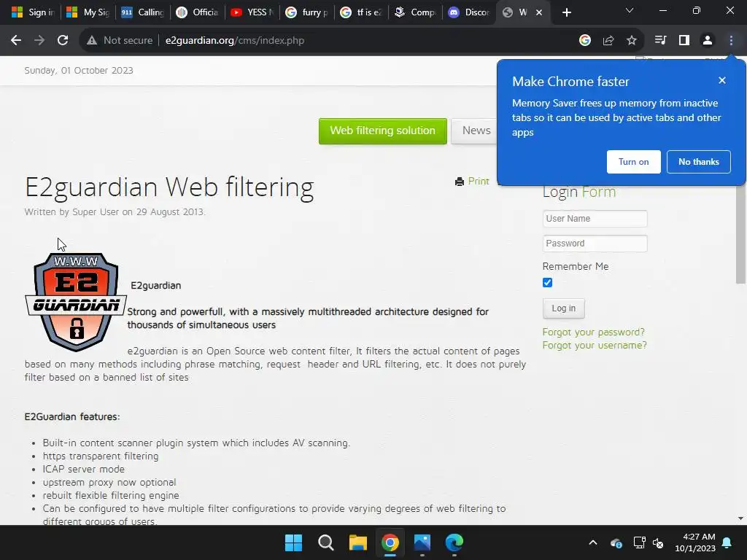Click the https transparent filtering bullet
747x560 pixels.
[101, 456]
